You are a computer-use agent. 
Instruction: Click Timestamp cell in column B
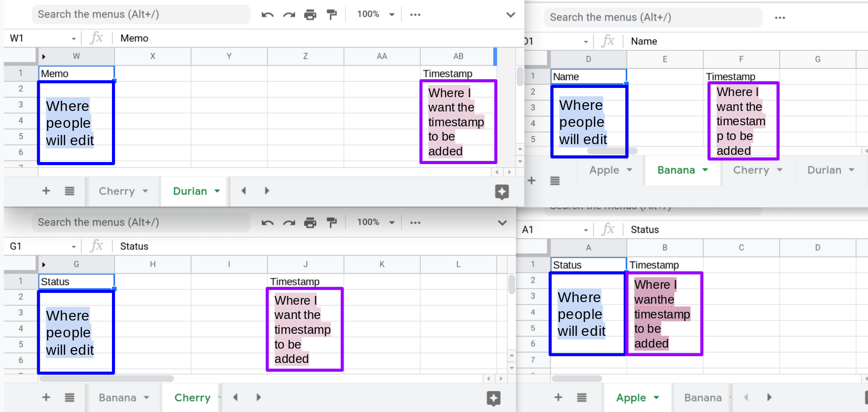coord(665,265)
